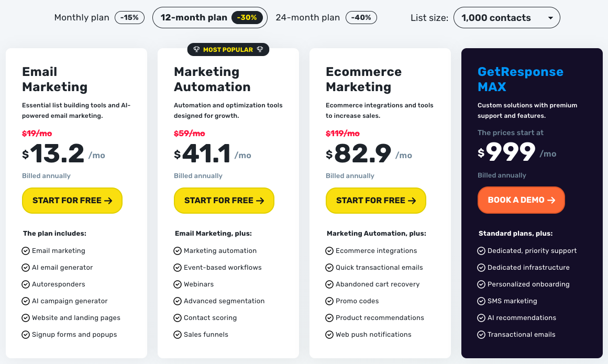Click the checkmark icon by Dedicated infrastructure

click(481, 268)
